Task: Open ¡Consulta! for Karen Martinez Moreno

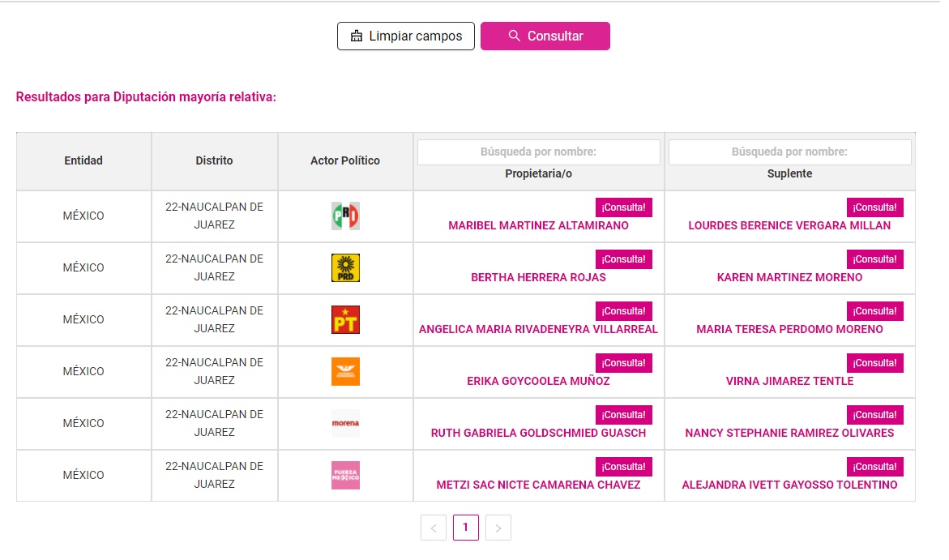Action: 874,259
